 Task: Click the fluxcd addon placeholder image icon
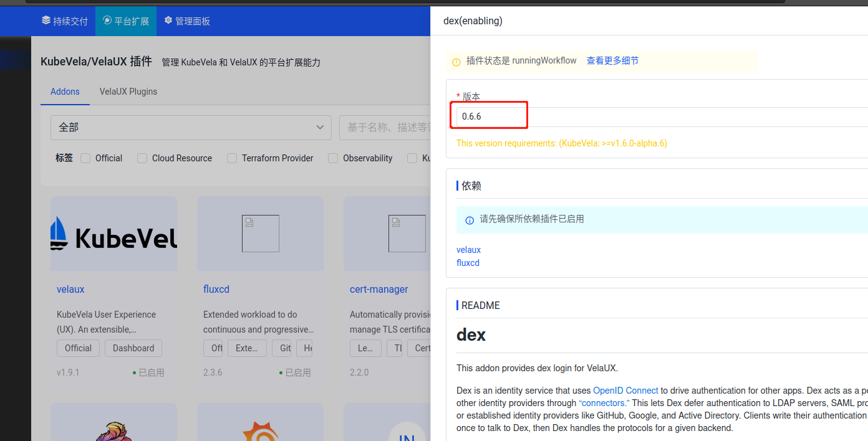click(x=260, y=234)
